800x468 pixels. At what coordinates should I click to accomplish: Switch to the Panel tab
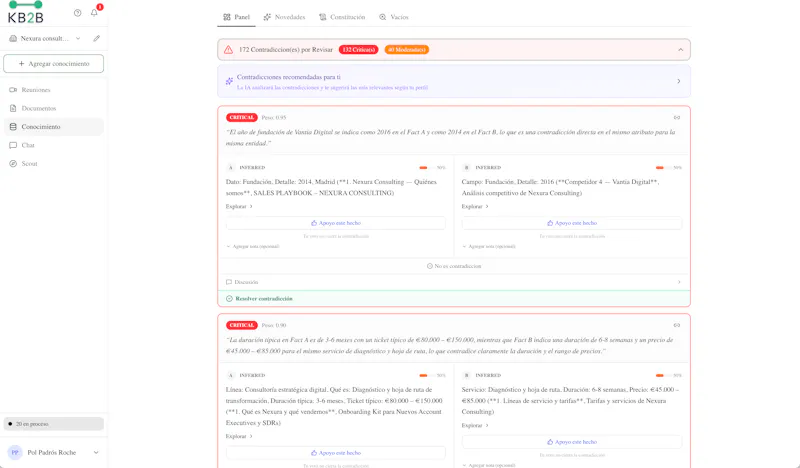236,17
